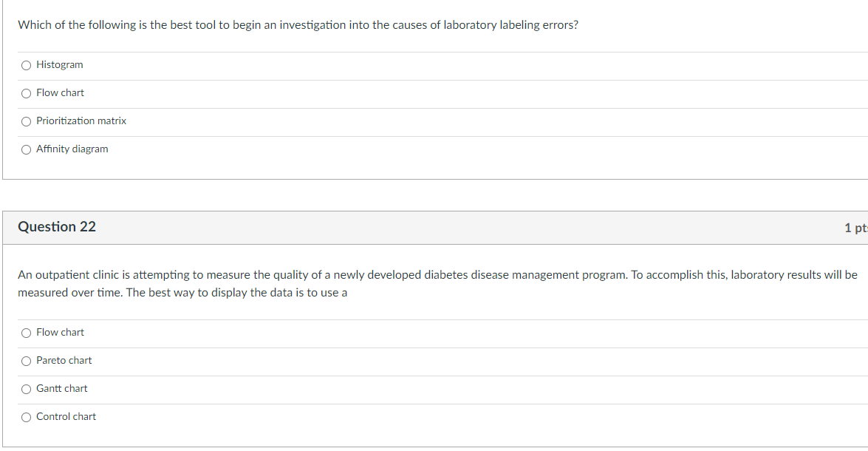Click the Affinity diagram label text
868x451 pixels.
tap(71, 149)
